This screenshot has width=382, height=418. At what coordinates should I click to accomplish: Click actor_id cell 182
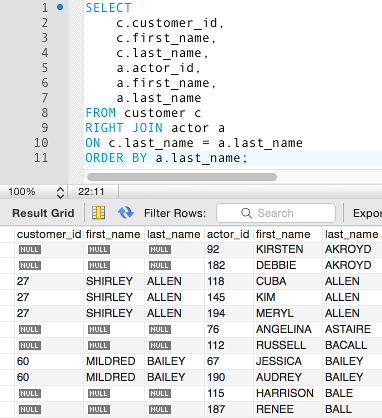point(216,265)
